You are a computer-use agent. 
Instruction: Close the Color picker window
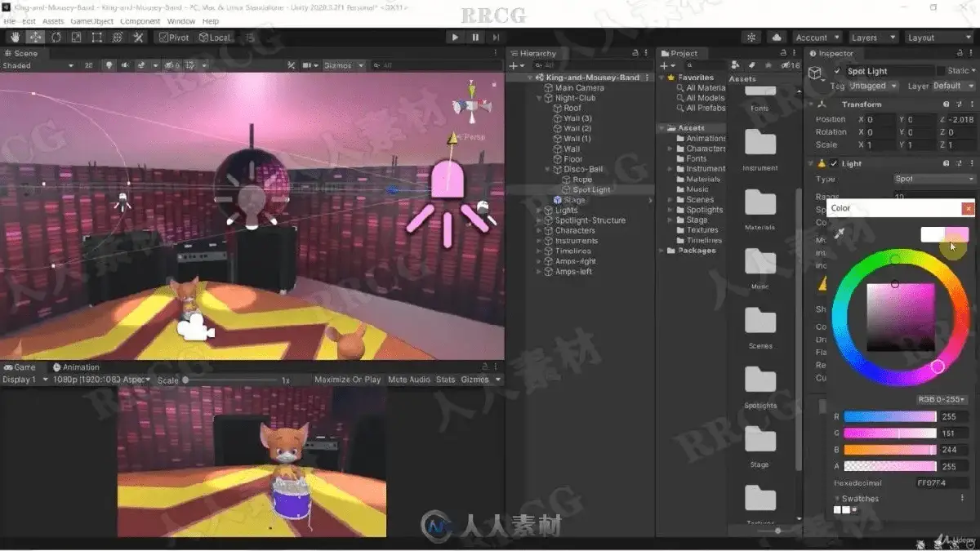tap(969, 209)
